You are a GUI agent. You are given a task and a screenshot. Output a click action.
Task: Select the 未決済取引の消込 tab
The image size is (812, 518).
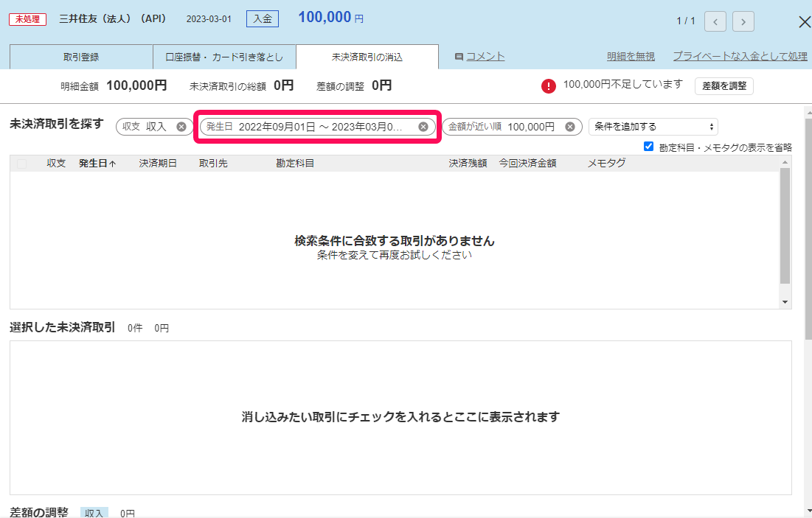(x=367, y=57)
